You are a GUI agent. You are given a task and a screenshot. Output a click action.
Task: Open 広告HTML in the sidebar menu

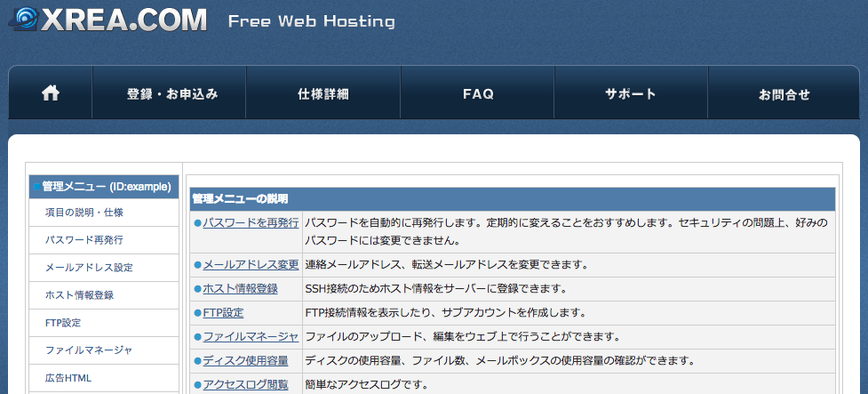[68, 378]
